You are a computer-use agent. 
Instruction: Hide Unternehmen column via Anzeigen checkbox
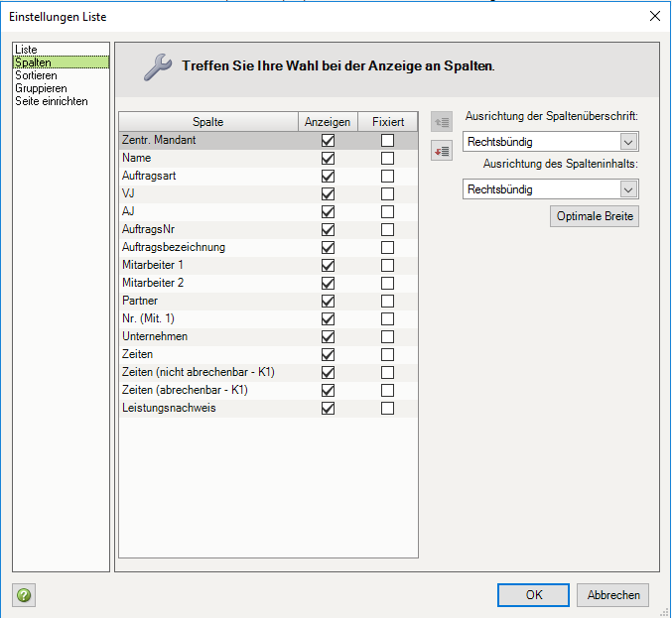click(328, 336)
